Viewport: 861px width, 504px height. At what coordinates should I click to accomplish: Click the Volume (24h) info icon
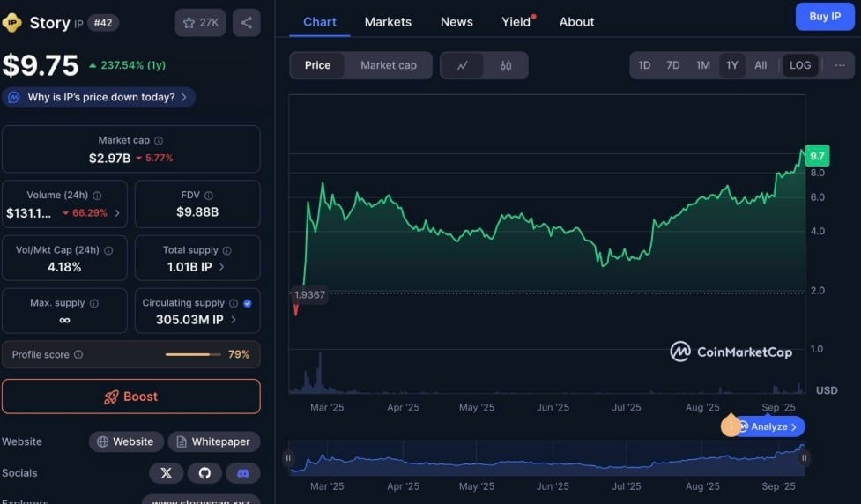[97, 196]
